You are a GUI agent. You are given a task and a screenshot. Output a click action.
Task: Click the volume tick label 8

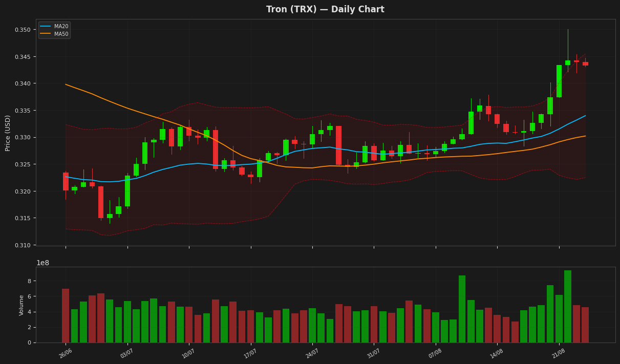coord(30,281)
